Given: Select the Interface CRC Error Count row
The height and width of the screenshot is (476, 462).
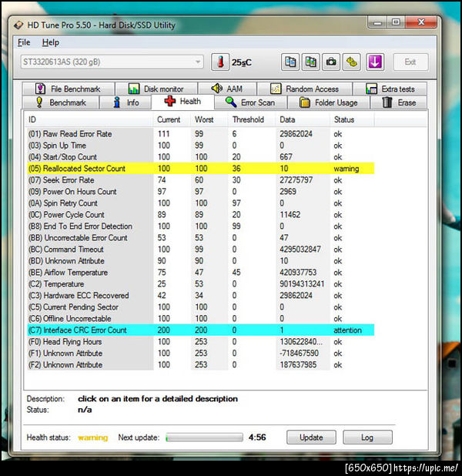Looking at the screenshot, I should tap(201, 330).
